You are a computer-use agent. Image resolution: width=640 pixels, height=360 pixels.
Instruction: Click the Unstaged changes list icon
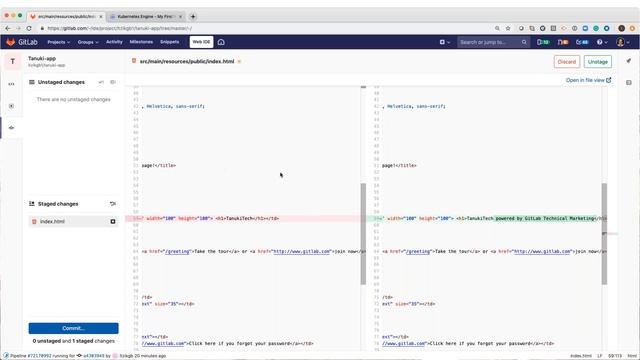(31, 82)
